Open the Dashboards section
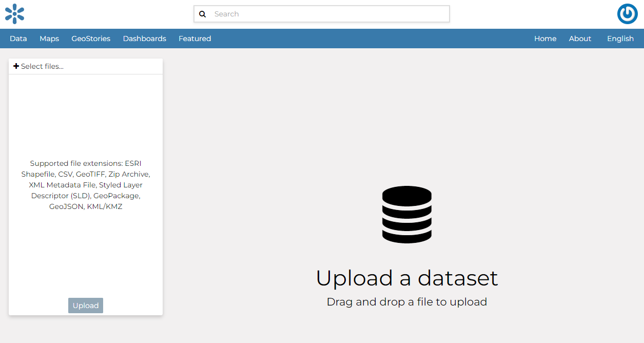Screen dimensions: 644x343 144,39
